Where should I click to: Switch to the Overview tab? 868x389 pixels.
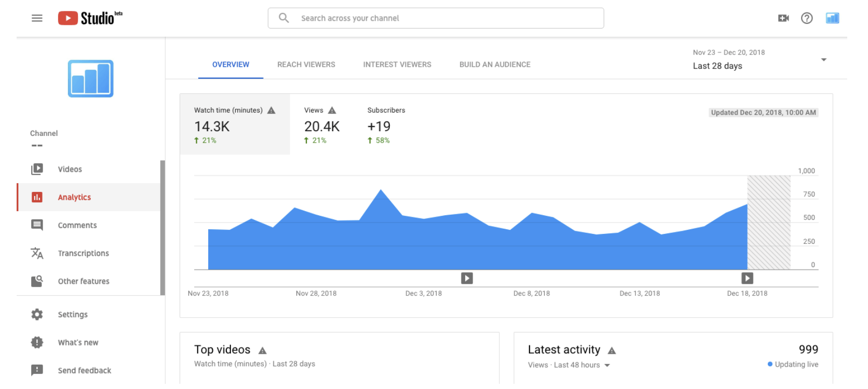coord(230,65)
